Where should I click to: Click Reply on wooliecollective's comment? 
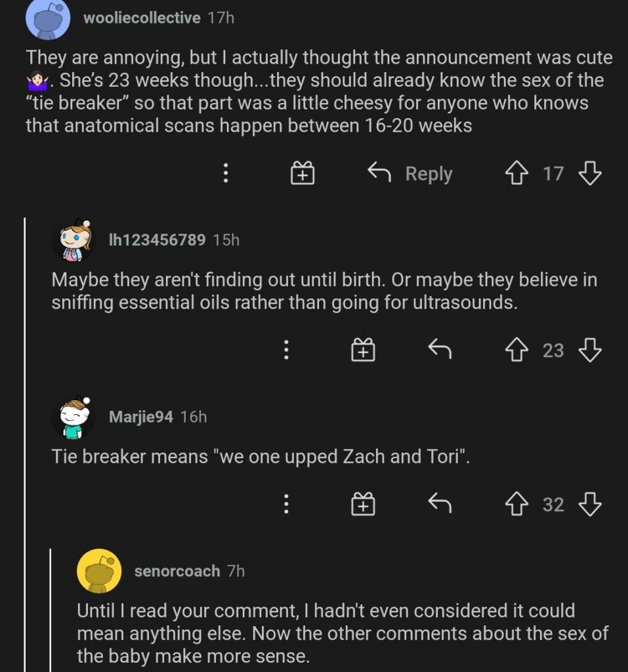pos(410,173)
